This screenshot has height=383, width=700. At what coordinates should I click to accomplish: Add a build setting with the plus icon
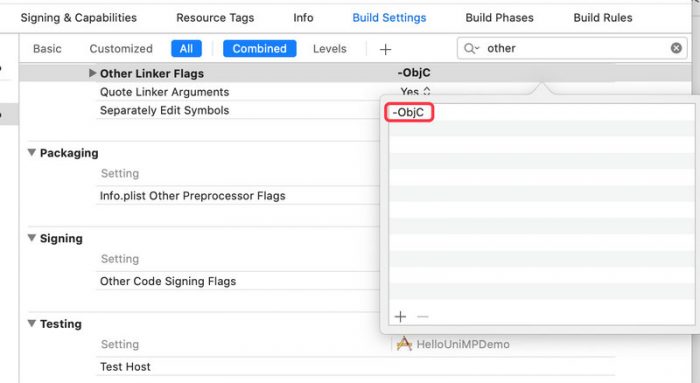pos(385,49)
